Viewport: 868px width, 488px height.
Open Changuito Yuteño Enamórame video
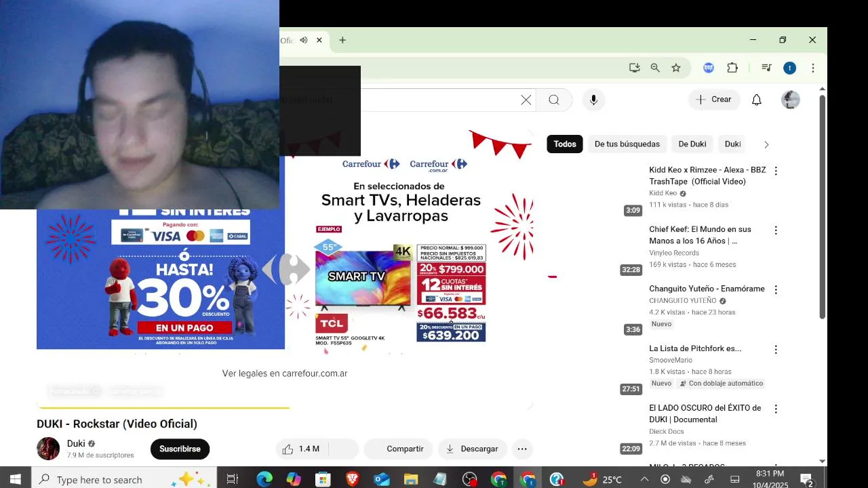click(x=707, y=289)
